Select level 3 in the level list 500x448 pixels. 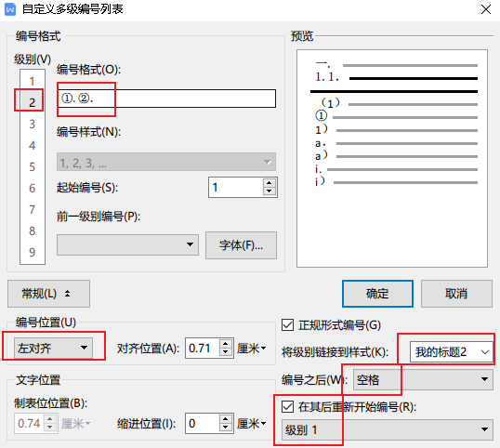[33, 124]
